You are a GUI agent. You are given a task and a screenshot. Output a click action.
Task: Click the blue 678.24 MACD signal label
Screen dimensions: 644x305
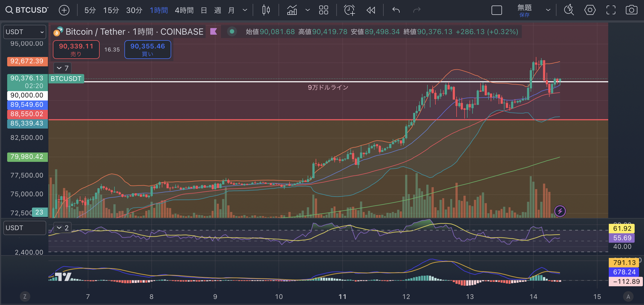coord(624,272)
